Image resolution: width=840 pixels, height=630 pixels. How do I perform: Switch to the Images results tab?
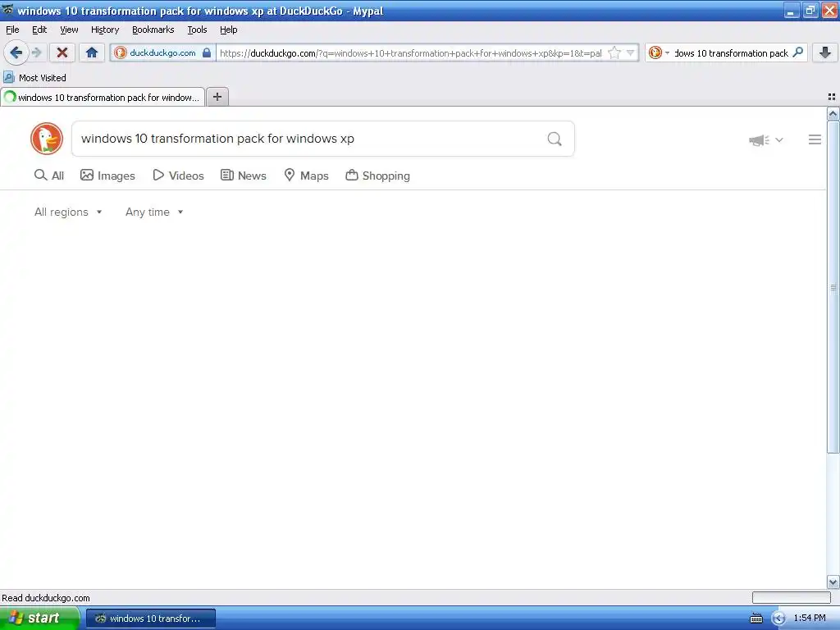107,176
